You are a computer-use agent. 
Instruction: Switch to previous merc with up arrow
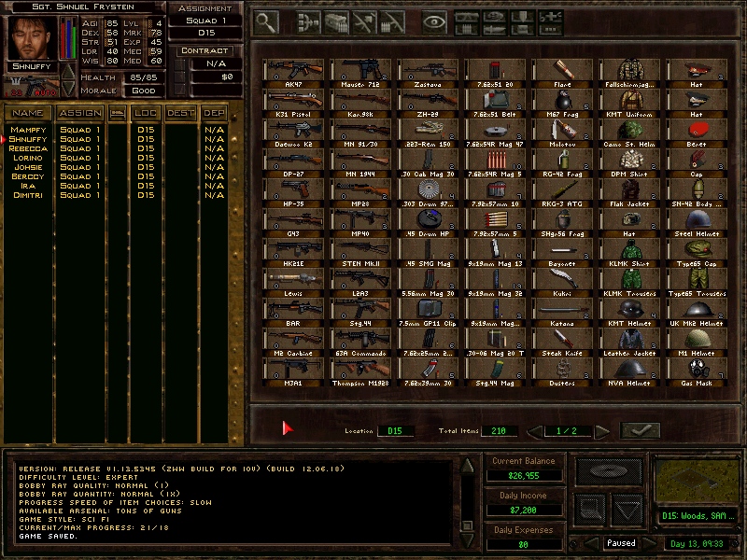[68, 72]
